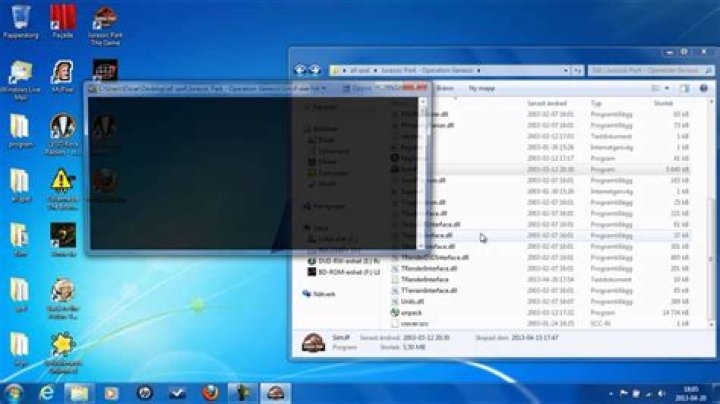Open the Windows Live Mail shortcut

coord(19,73)
